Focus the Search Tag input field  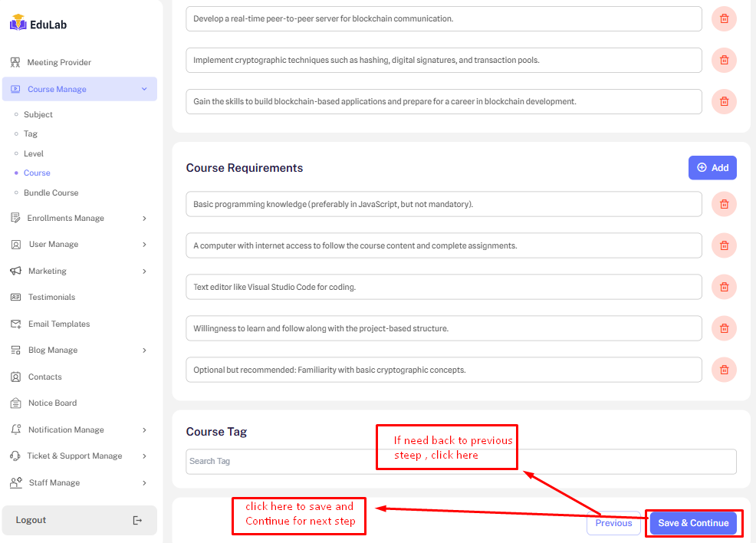coord(460,461)
